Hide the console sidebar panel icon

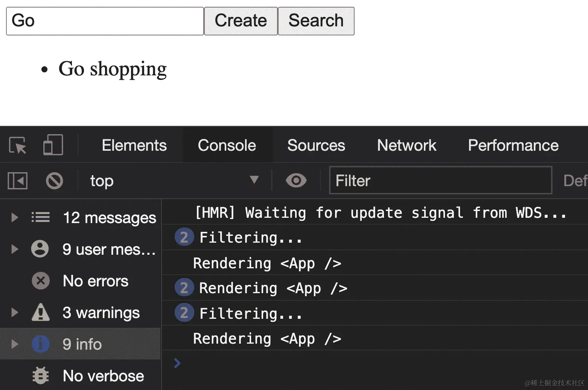click(18, 181)
